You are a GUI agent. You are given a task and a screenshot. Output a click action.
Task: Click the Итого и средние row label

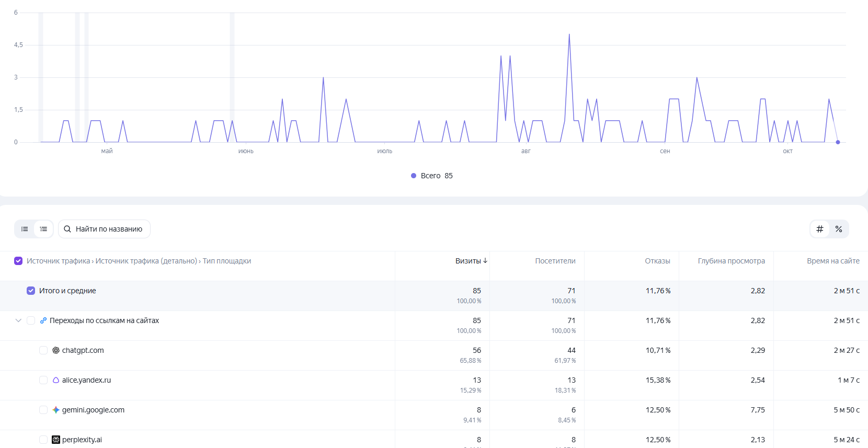(67, 291)
